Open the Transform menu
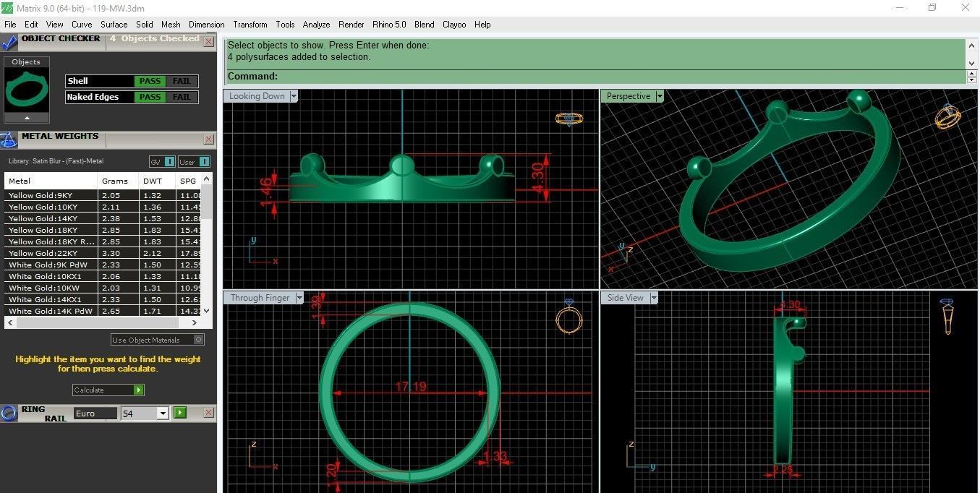 click(250, 25)
